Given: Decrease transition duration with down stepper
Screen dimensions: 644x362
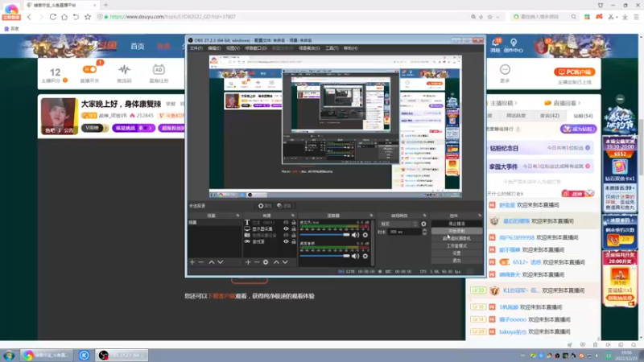Looking at the screenshot, I should tap(424, 233).
